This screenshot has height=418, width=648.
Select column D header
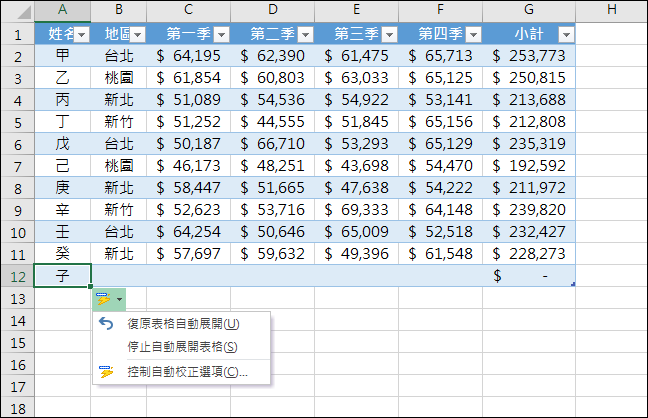pyautogui.click(x=273, y=10)
